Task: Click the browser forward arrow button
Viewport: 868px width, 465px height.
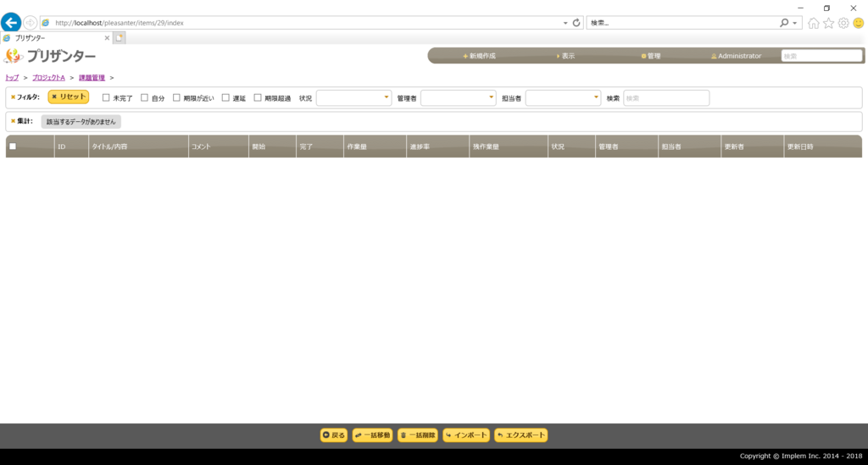Action: tap(30, 23)
